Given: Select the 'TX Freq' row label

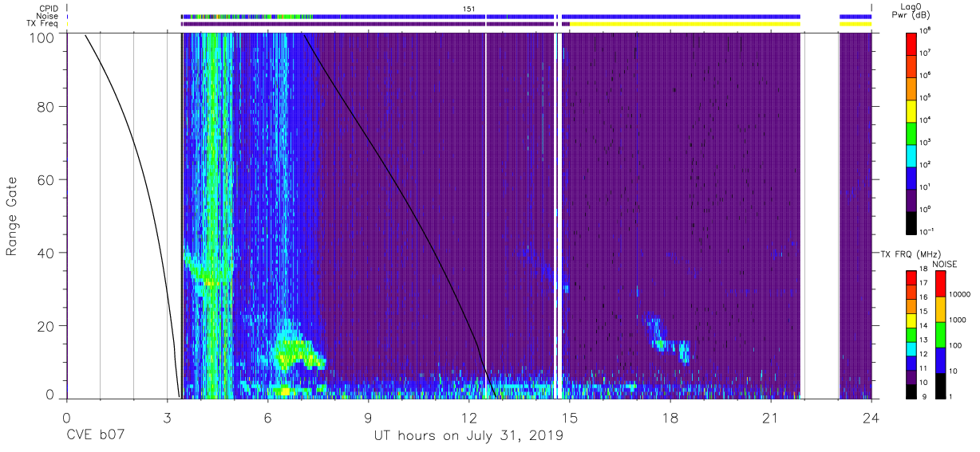Looking at the screenshot, I should [43, 24].
